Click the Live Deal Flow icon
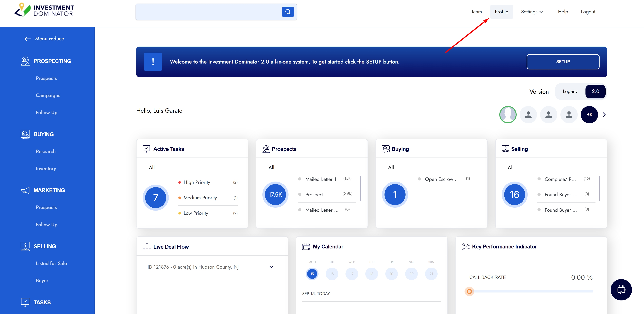644x314 pixels. tap(147, 247)
